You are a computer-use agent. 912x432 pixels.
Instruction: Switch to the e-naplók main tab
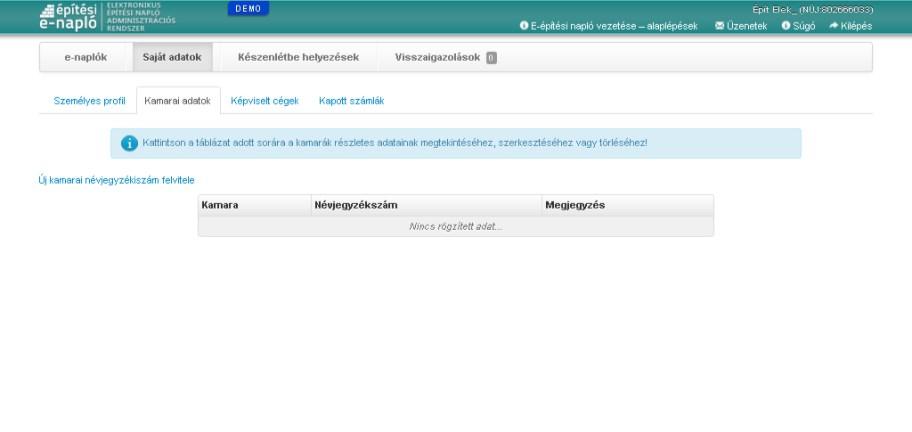[x=86, y=58]
